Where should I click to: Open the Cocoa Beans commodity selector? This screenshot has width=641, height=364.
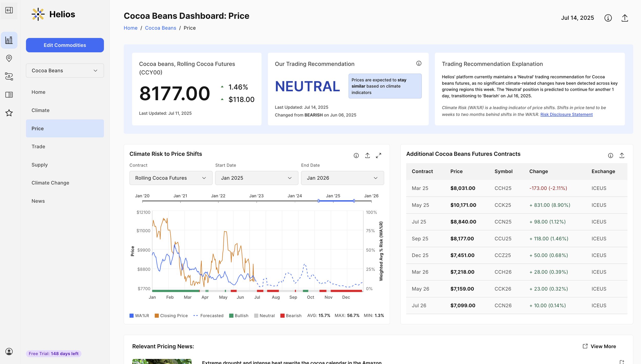click(65, 70)
